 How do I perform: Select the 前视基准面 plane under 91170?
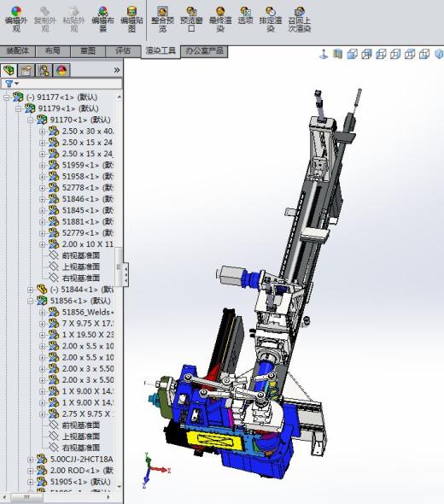pyautogui.click(x=81, y=255)
